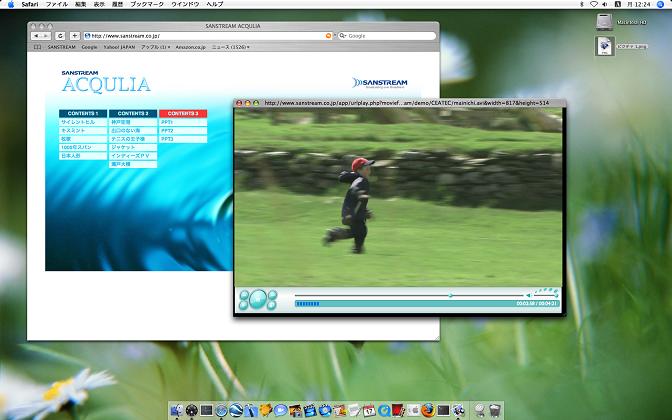Click the speaker volume icon in player

529,295
